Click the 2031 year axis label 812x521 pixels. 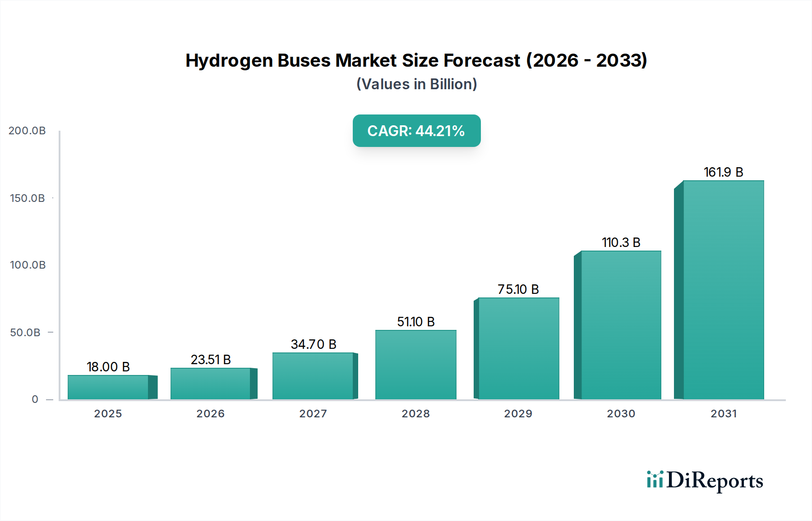point(723,413)
